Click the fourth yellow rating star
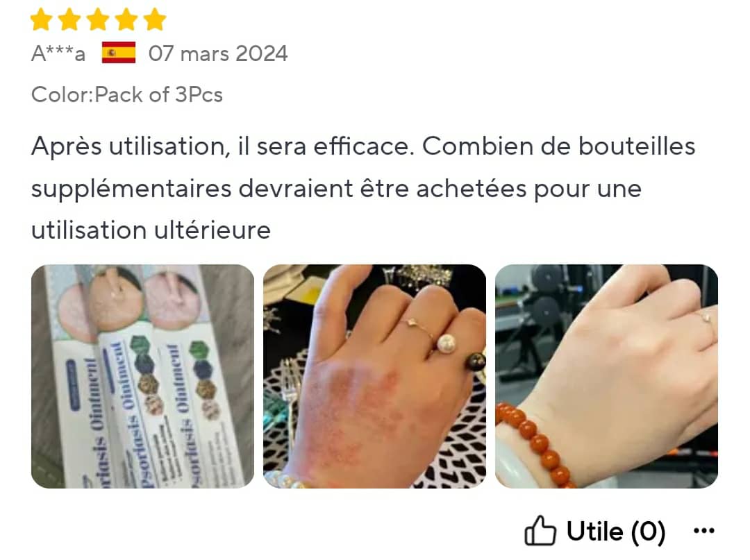Viewport: 750px width, 560px height. [126, 19]
